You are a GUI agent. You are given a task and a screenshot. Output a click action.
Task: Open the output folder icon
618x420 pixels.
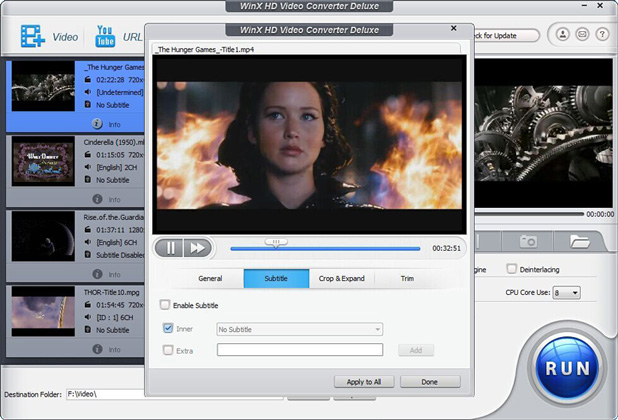click(x=579, y=241)
